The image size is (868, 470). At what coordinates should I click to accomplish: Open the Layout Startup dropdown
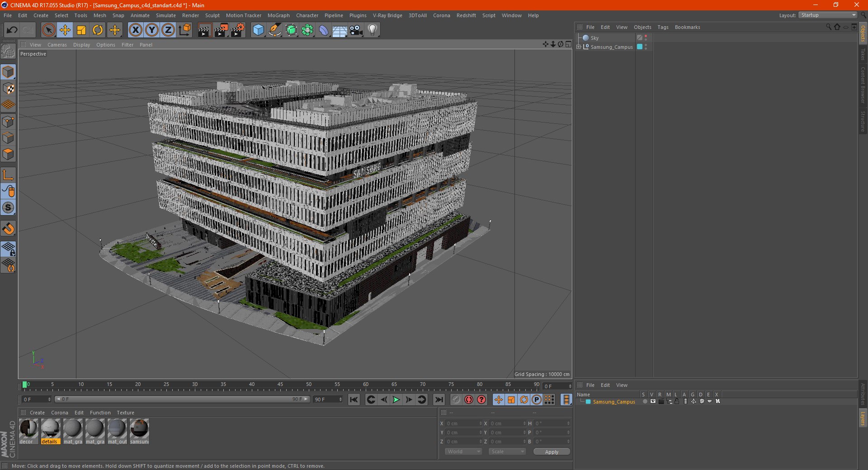click(x=828, y=15)
